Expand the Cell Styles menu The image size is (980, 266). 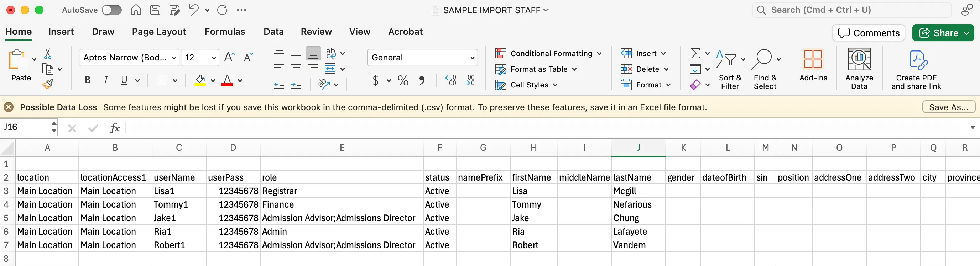[x=527, y=85]
